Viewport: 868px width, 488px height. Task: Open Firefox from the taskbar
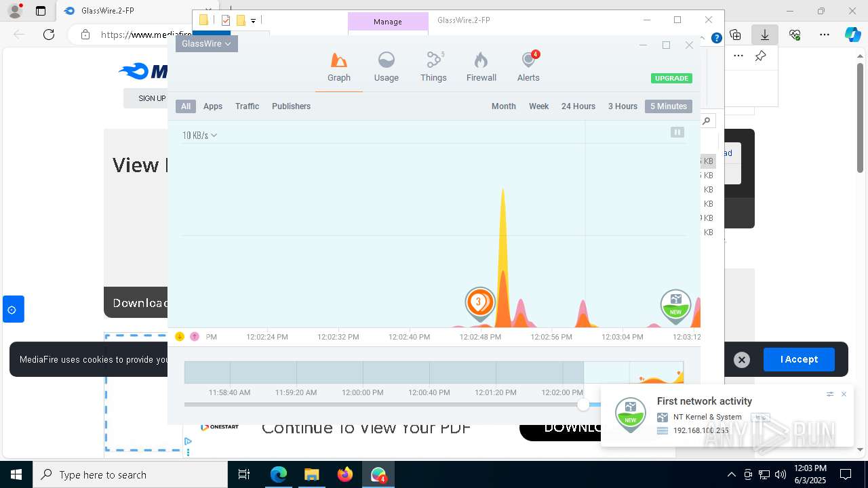tap(345, 474)
